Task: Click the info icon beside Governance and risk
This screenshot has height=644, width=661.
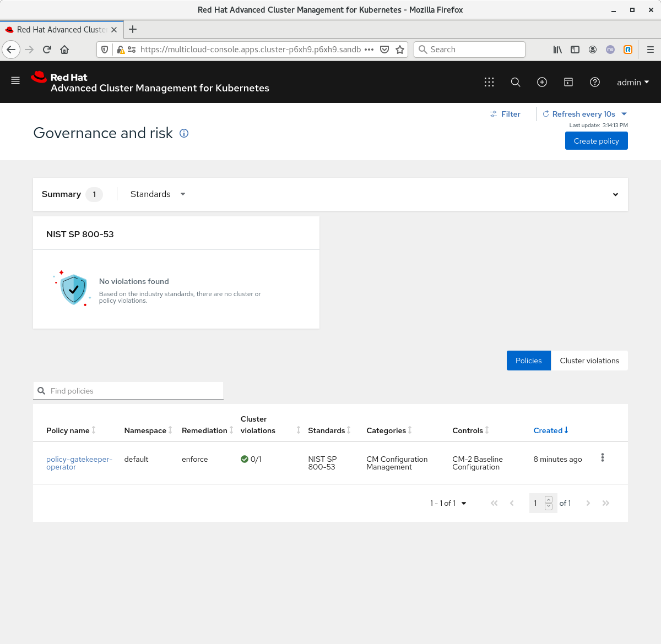Action: 184,133
